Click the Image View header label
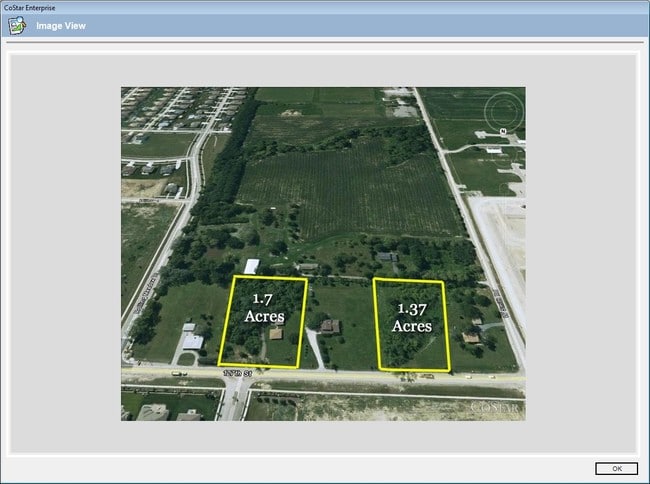The width and height of the screenshot is (650, 484). click(x=61, y=25)
